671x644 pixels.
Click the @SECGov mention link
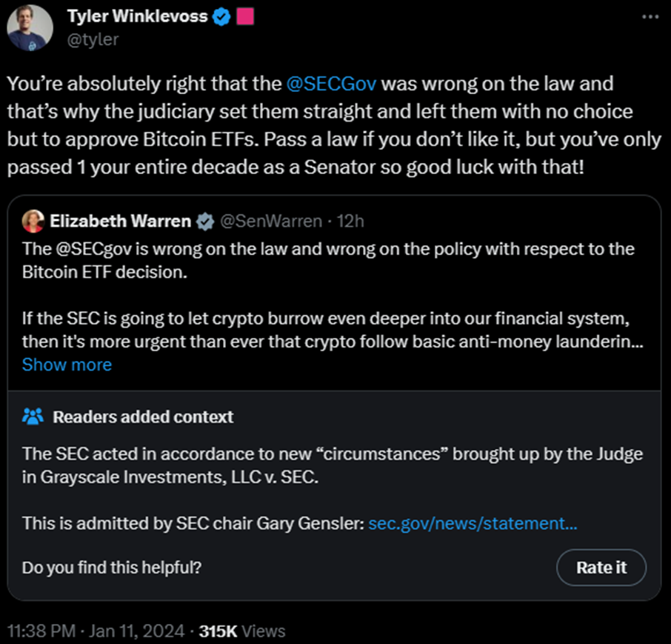click(331, 84)
